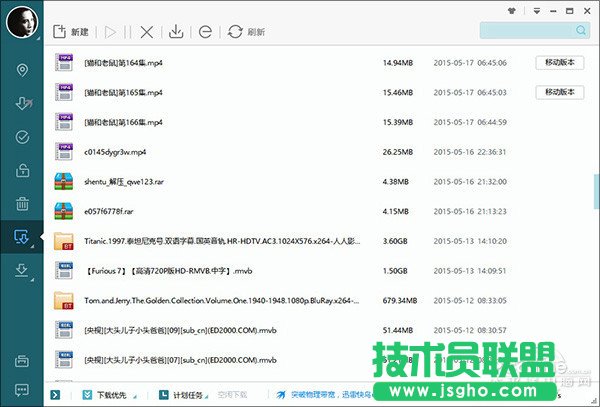Pause the task using the pause icon

pyautogui.click(x=127, y=32)
